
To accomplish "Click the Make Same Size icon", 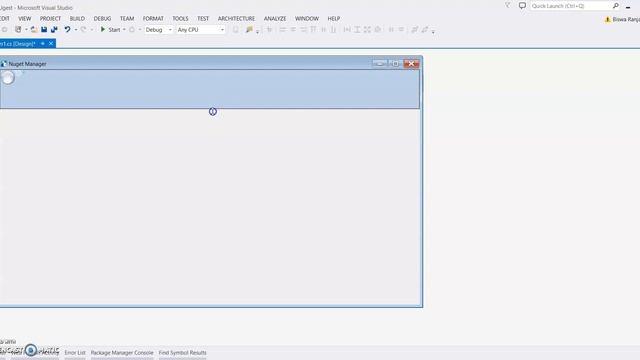I will click(367, 29).
